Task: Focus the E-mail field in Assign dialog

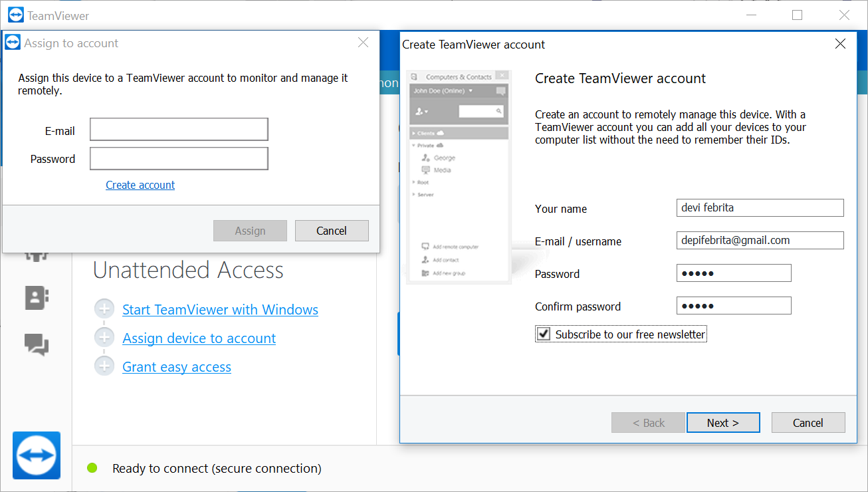Action: [179, 130]
